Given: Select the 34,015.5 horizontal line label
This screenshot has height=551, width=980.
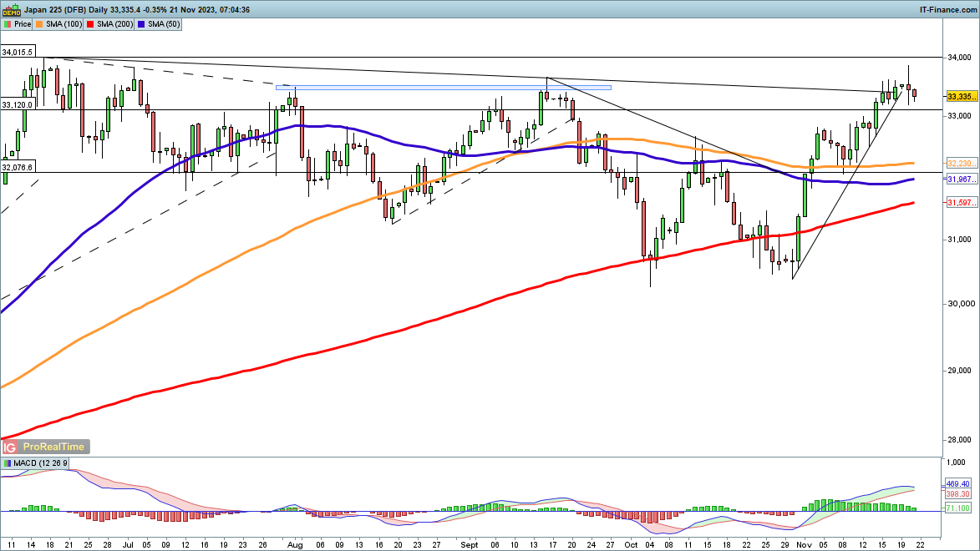Looking at the screenshot, I should 18,53.
